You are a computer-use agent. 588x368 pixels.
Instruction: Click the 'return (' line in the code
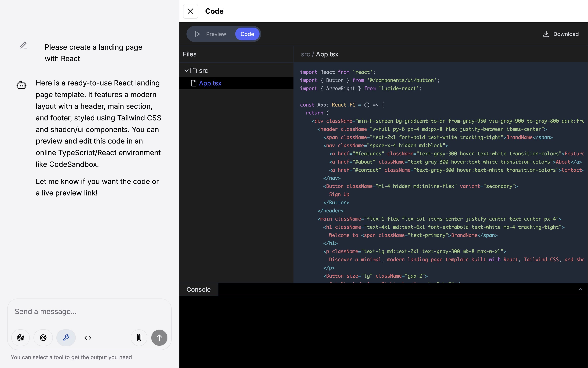pyautogui.click(x=317, y=113)
